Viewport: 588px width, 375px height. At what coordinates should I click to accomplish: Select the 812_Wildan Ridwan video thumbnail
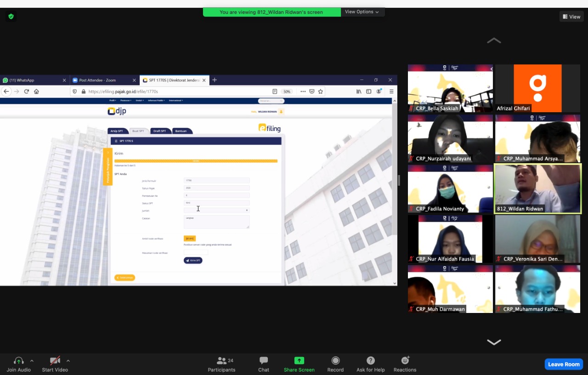[x=537, y=188]
